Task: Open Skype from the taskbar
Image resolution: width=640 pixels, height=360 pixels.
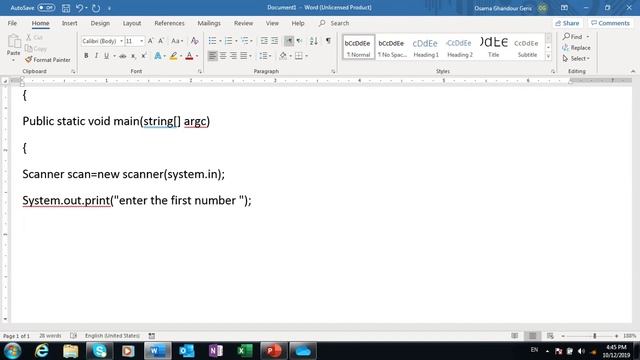Action: [99, 351]
